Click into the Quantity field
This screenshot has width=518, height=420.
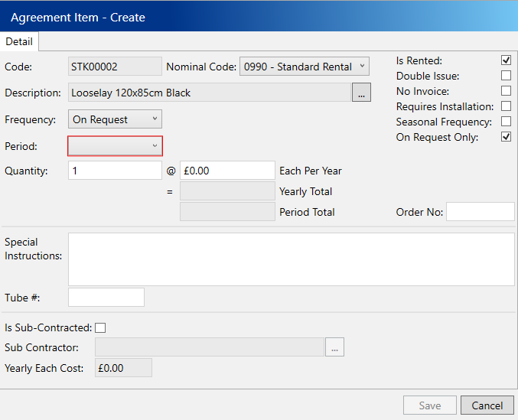(115, 171)
